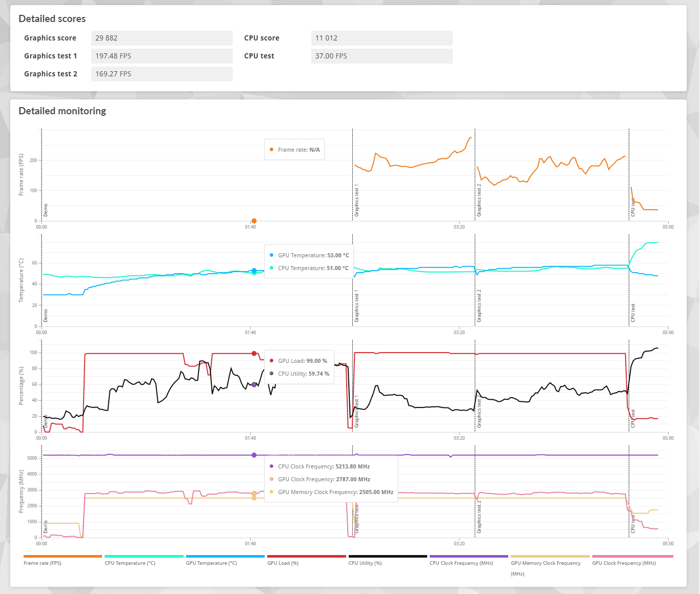The image size is (700, 594).
Task: Click Graphics test 1 marker in frame rate chart
Action: (x=356, y=200)
